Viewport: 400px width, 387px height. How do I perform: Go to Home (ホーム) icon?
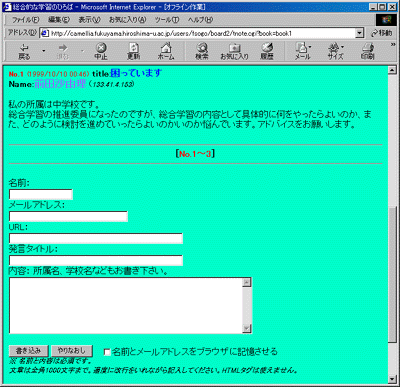(x=166, y=51)
